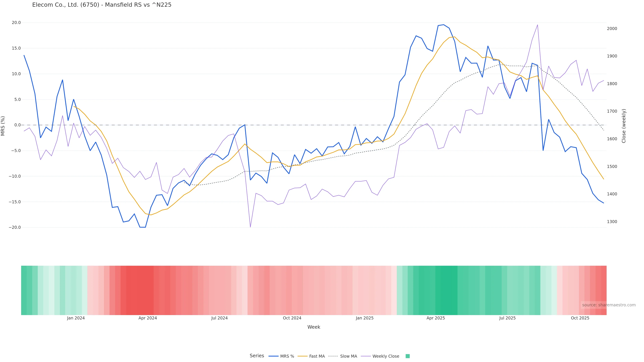Click the "Series" legend title
The height and width of the screenshot is (362, 644).
coord(257,356)
